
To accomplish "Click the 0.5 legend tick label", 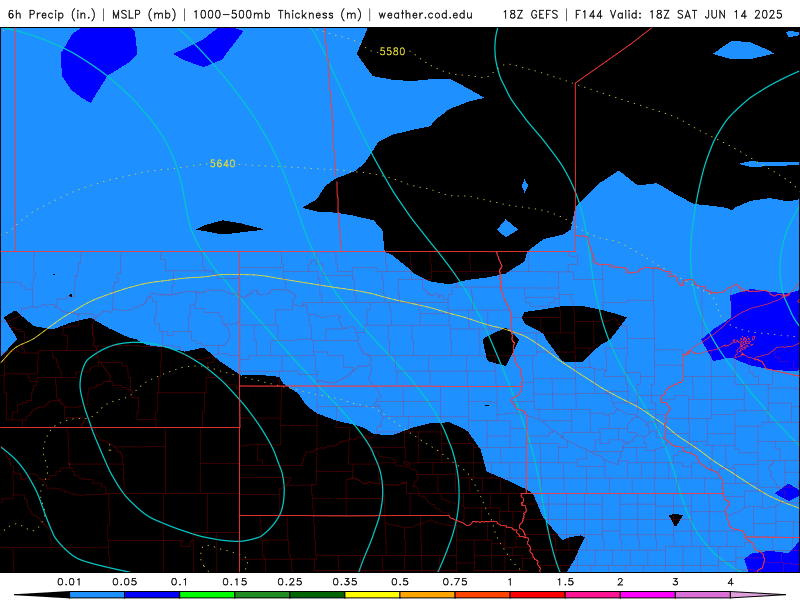I will [x=400, y=582].
